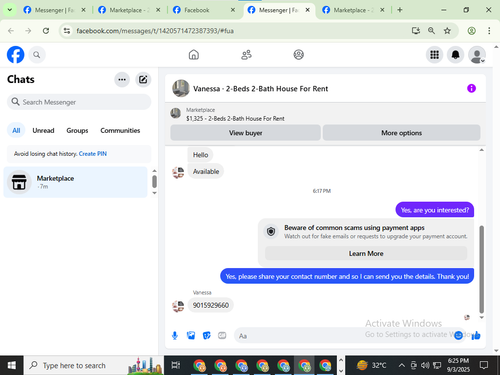
Task: Open Task View on taskbar
Action: [176, 365]
